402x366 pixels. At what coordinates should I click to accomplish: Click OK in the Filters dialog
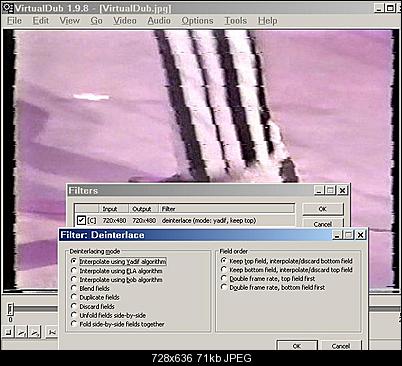(x=323, y=209)
